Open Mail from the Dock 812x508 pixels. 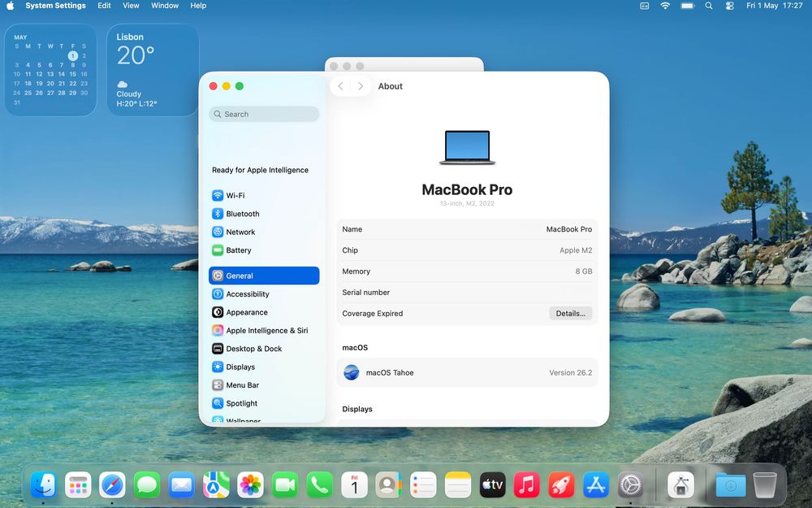tap(182, 485)
